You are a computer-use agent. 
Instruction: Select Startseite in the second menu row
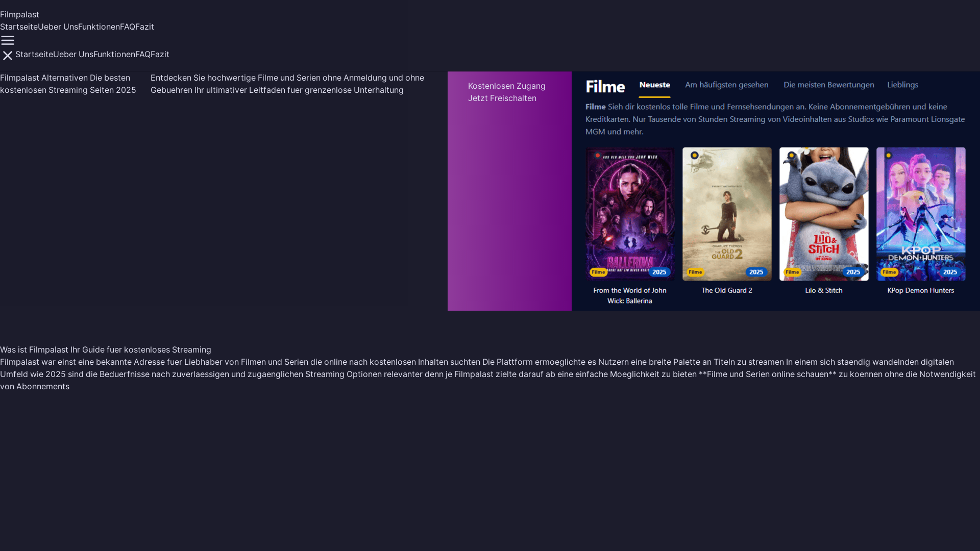[34, 54]
